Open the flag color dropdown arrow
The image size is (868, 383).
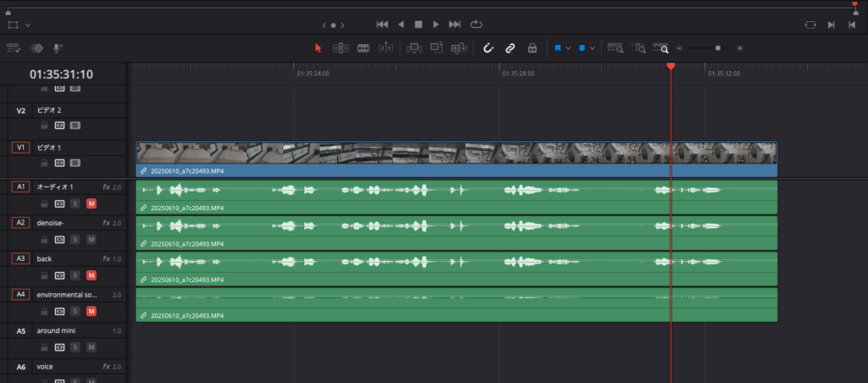[x=569, y=48]
